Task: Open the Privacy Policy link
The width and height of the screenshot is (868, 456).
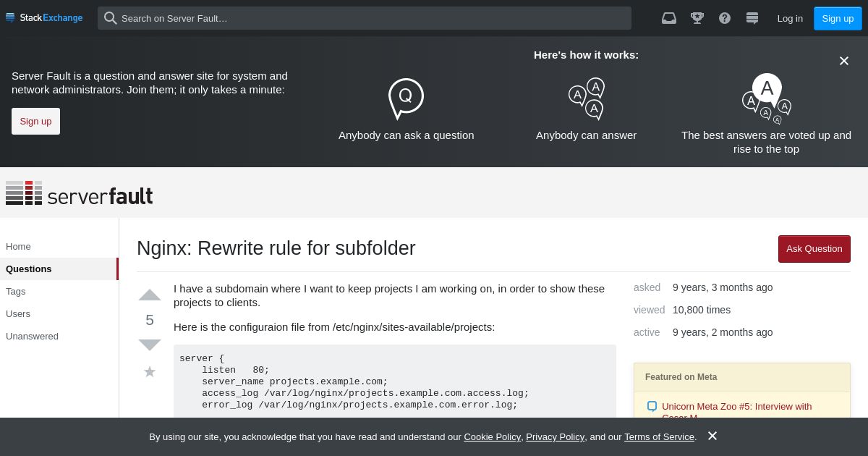Action: [555, 436]
